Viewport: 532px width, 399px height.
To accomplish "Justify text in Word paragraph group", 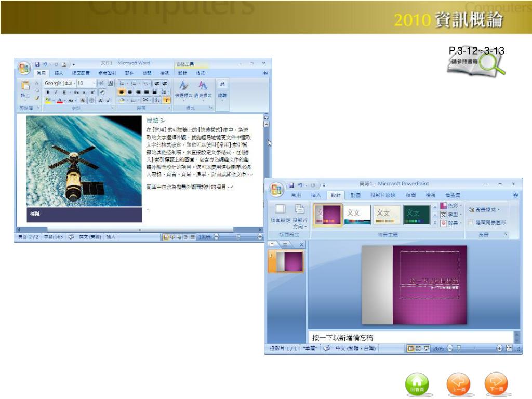I will 146,91.
